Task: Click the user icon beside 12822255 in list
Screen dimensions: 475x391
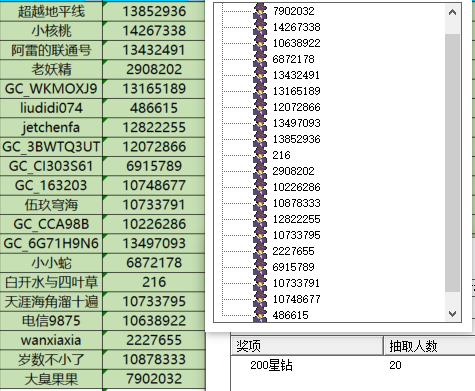Action: click(260, 219)
